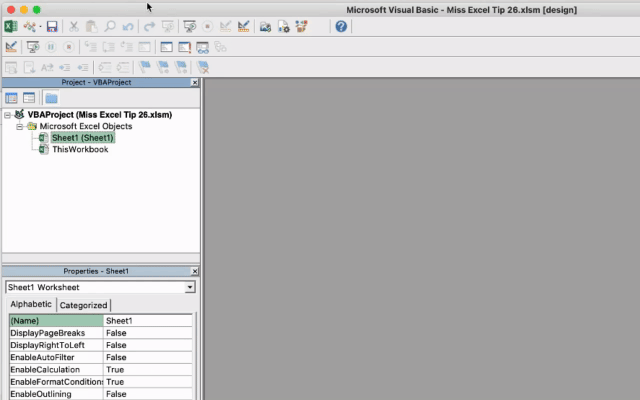Select the DisplayPageBreaks property row

pos(100,333)
